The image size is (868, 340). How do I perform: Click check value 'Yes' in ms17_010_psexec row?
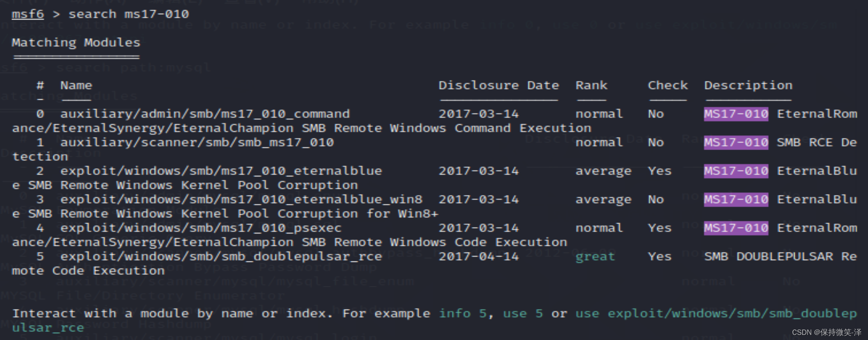[x=660, y=228]
